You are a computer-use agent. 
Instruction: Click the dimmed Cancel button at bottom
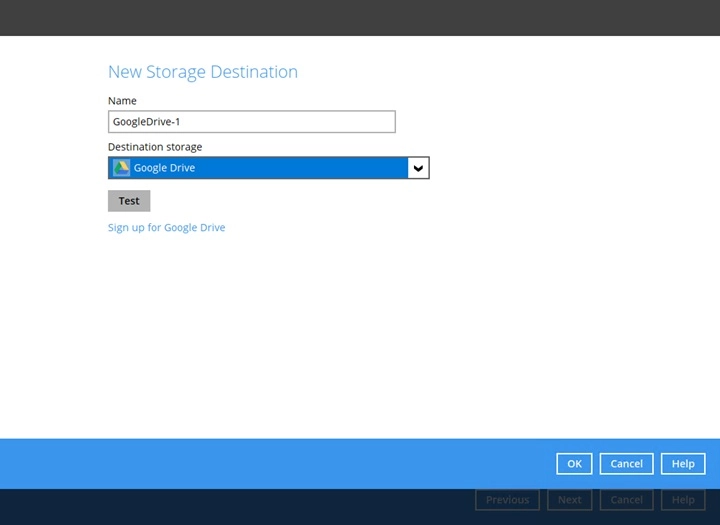(x=626, y=500)
